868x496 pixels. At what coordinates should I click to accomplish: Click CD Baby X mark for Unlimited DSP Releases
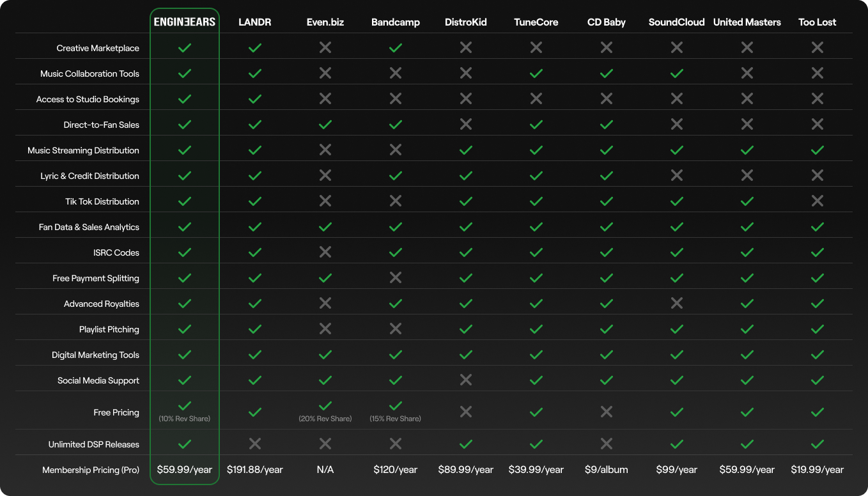click(607, 444)
